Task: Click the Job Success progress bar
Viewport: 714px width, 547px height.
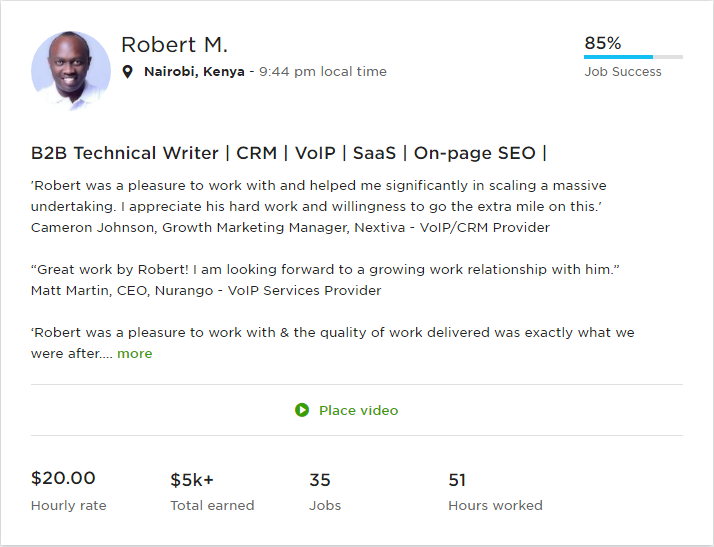Action: pos(633,57)
